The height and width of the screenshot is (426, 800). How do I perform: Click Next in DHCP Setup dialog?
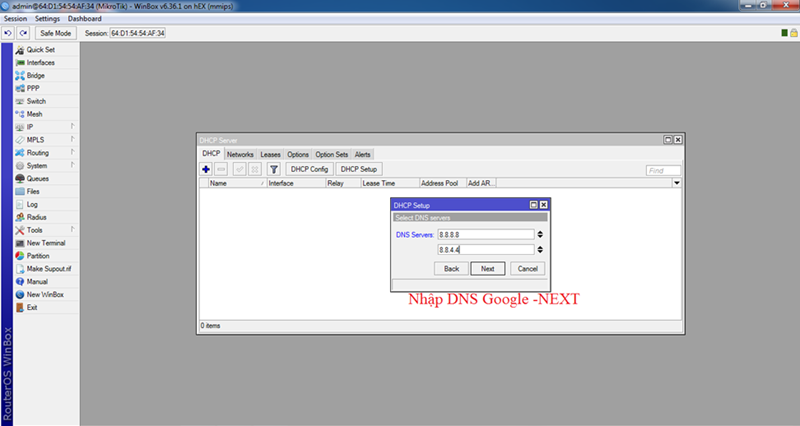point(487,269)
